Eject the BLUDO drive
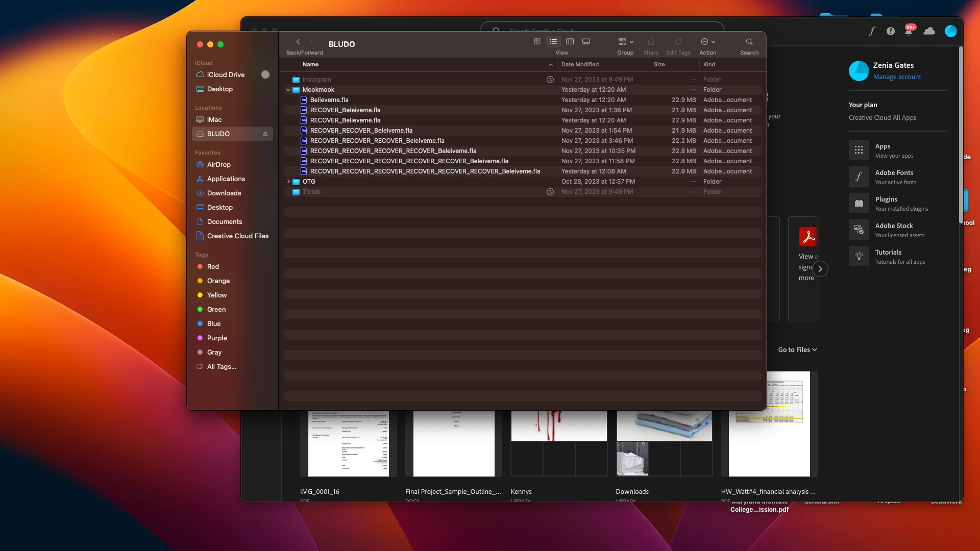The image size is (980, 551). [x=265, y=134]
